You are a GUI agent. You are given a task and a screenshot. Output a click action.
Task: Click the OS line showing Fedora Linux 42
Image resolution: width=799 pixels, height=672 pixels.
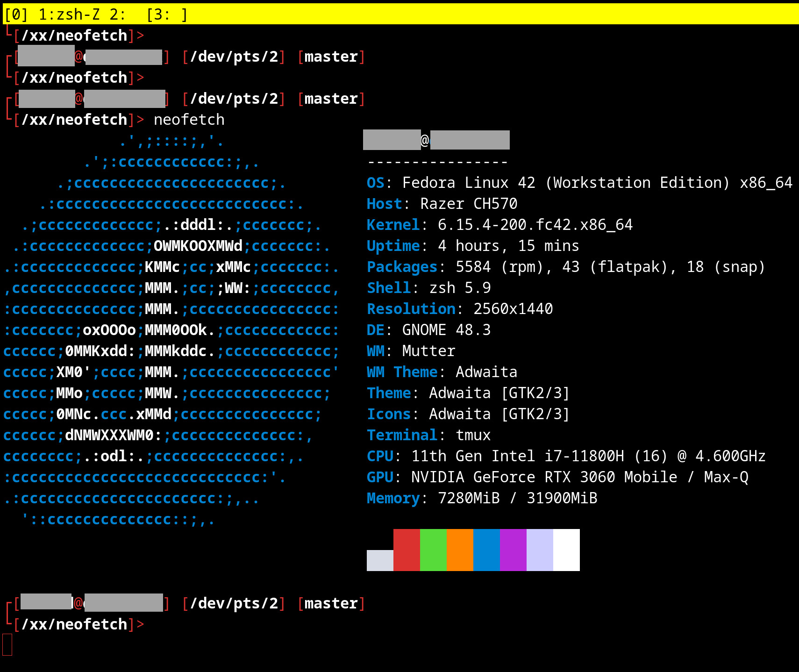coord(579,183)
